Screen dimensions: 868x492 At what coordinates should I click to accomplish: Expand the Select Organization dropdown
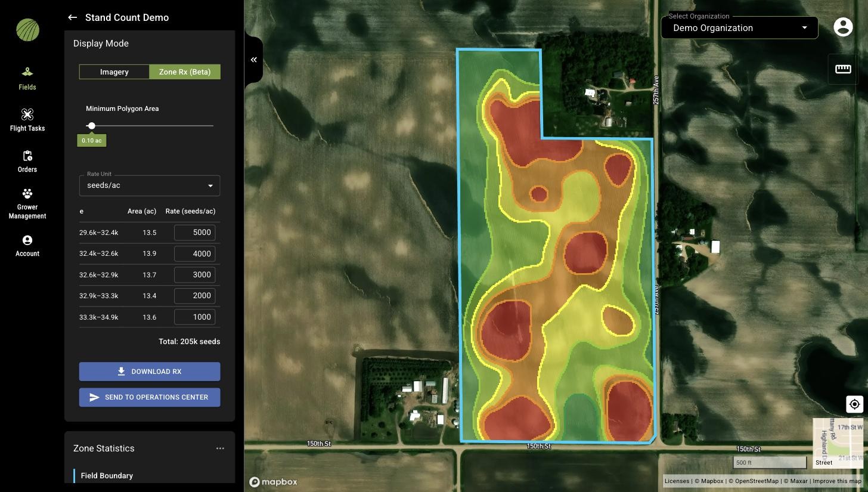click(x=739, y=28)
